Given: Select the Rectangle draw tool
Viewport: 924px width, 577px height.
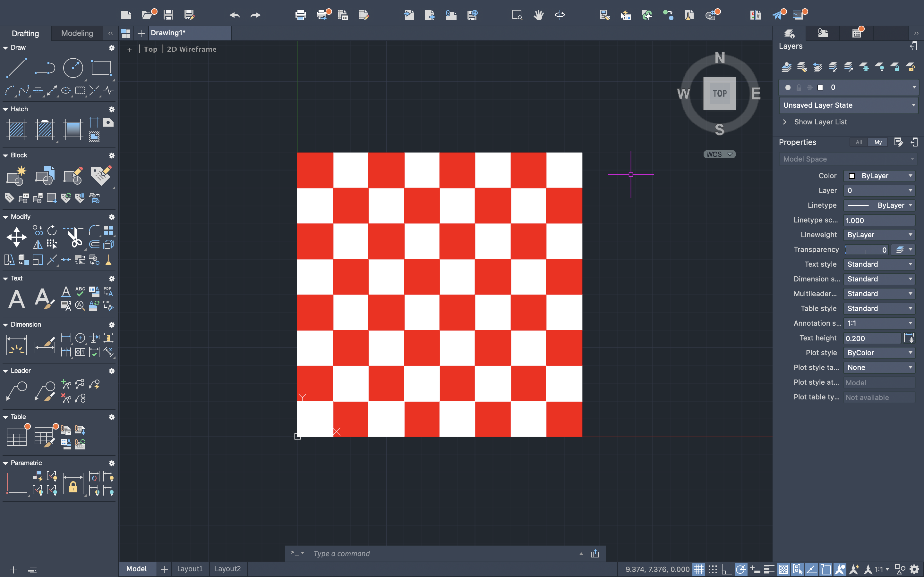Looking at the screenshot, I should click(x=101, y=68).
